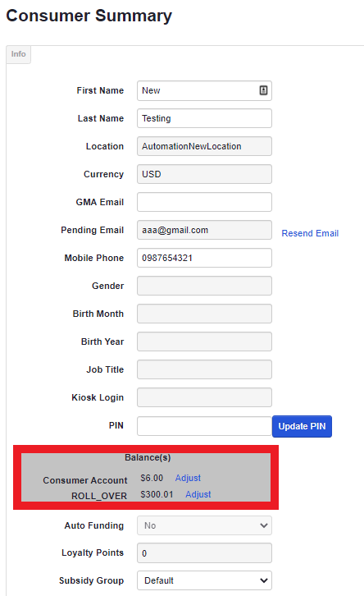Select the GMA Email input box
The height and width of the screenshot is (596, 364).
point(205,202)
